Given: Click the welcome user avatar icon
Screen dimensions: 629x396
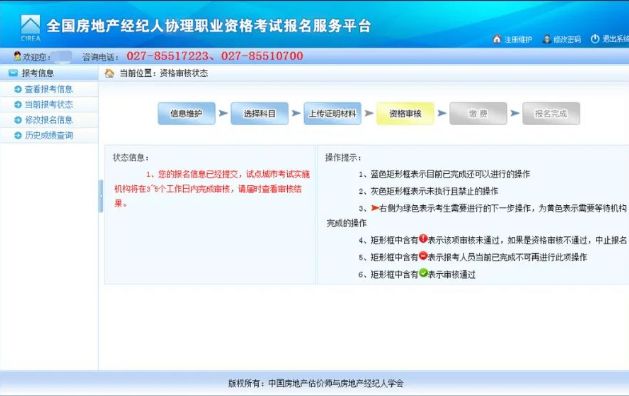Looking at the screenshot, I should tap(17, 56).
